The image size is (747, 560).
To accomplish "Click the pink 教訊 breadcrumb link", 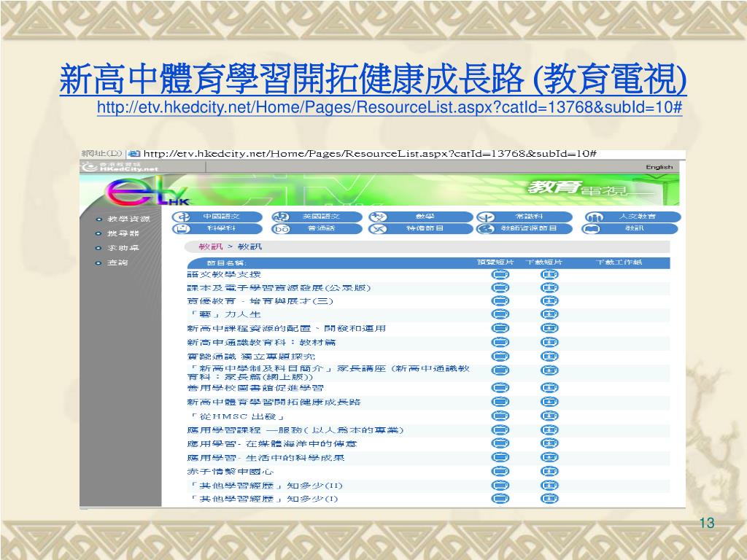I will tap(211, 246).
